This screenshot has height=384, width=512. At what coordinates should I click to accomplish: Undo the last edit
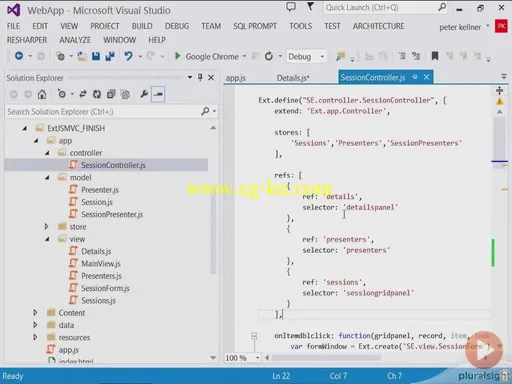tap(128, 56)
